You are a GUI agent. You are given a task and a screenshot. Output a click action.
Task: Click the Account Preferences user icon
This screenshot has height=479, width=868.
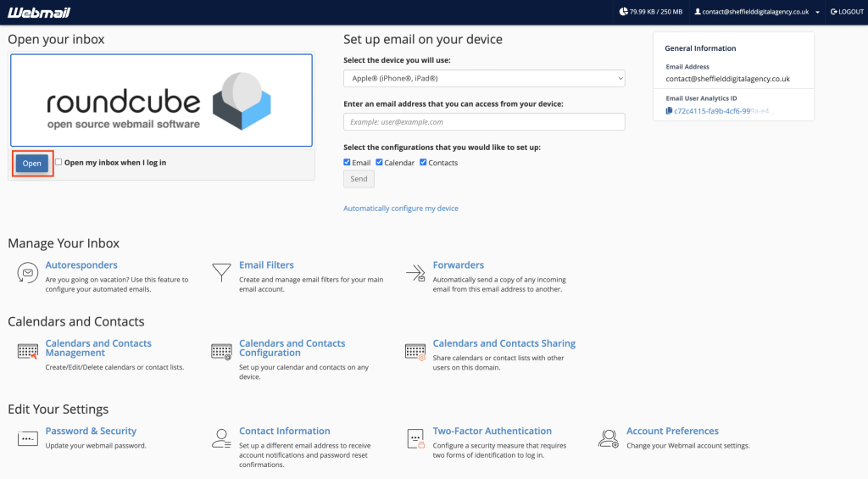point(609,438)
